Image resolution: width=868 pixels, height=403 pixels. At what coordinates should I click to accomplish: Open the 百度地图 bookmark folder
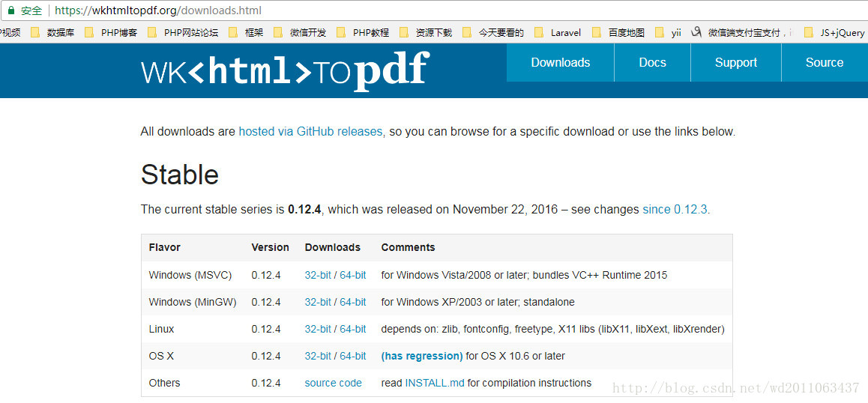(x=618, y=33)
